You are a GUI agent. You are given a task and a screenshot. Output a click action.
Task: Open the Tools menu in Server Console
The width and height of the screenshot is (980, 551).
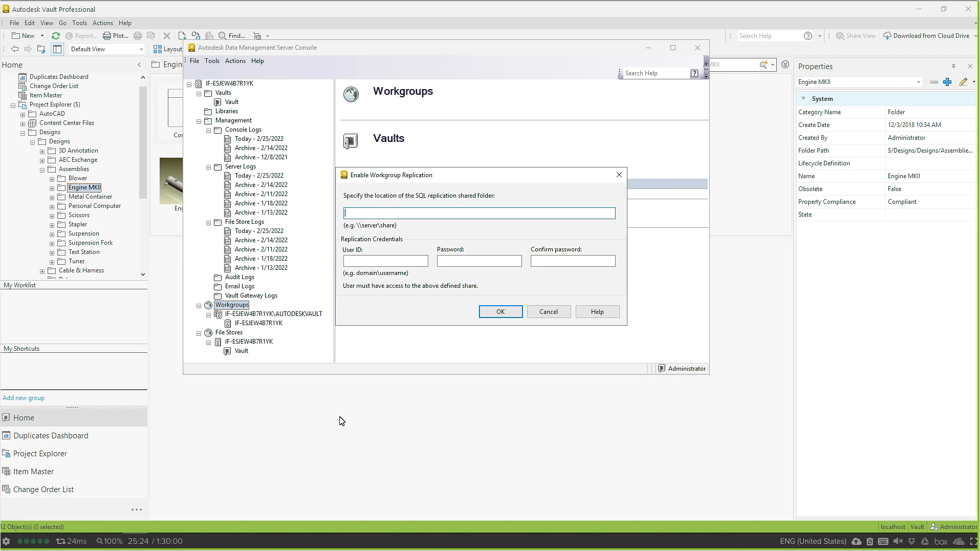(x=212, y=61)
